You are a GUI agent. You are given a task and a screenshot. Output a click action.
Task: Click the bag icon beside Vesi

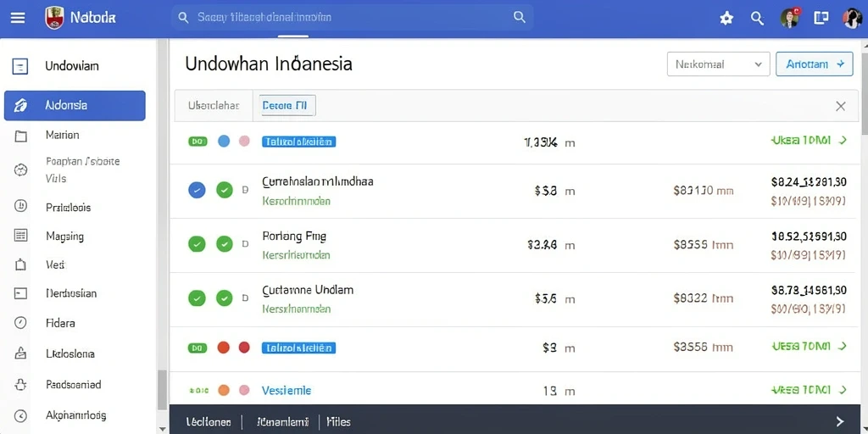pyautogui.click(x=20, y=264)
